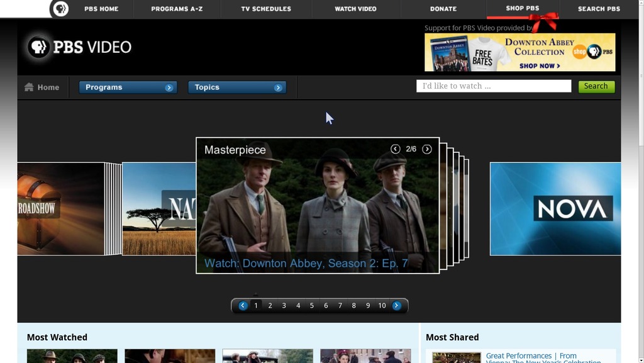The width and height of the screenshot is (644, 363).
Task: Choose carousel page 5
Action: point(312,306)
